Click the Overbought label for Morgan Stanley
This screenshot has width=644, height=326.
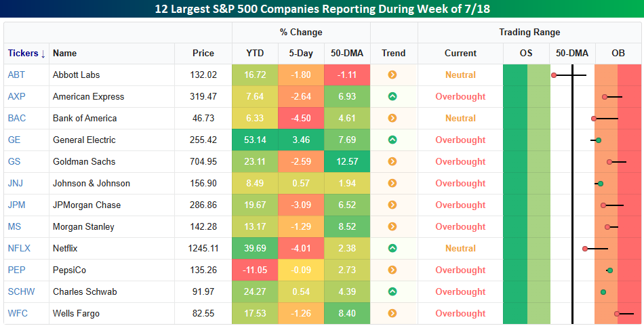pyautogui.click(x=460, y=227)
